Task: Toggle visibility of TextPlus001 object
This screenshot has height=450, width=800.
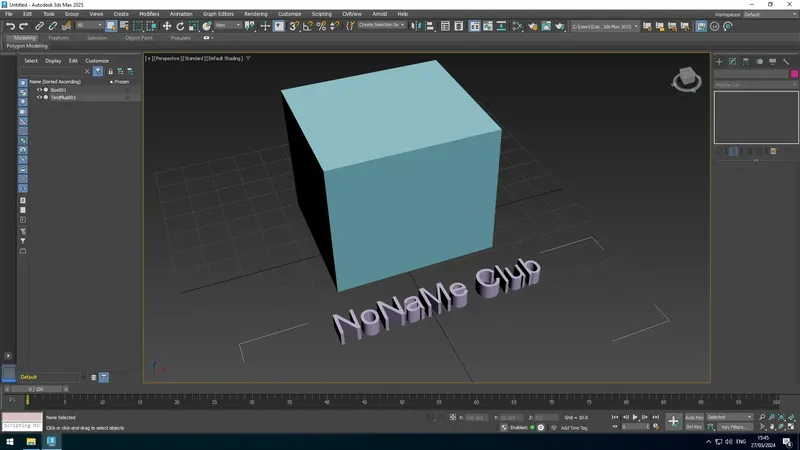Action: [39, 98]
